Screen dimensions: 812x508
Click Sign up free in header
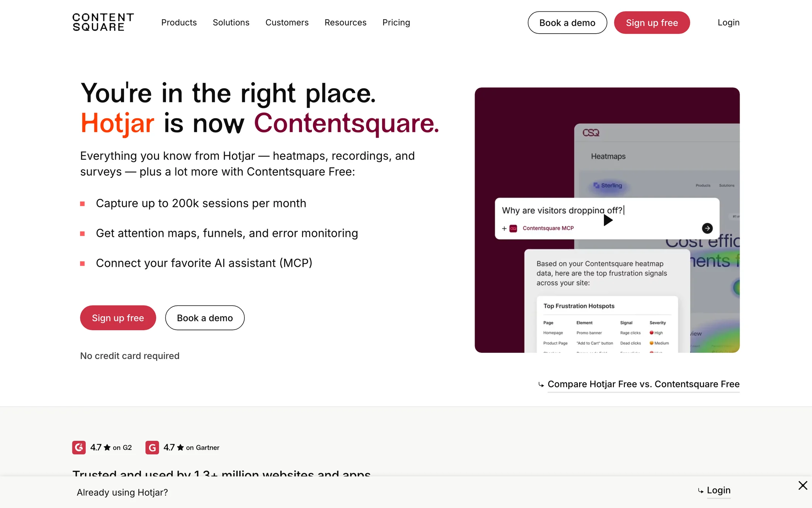tap(652, 23)
